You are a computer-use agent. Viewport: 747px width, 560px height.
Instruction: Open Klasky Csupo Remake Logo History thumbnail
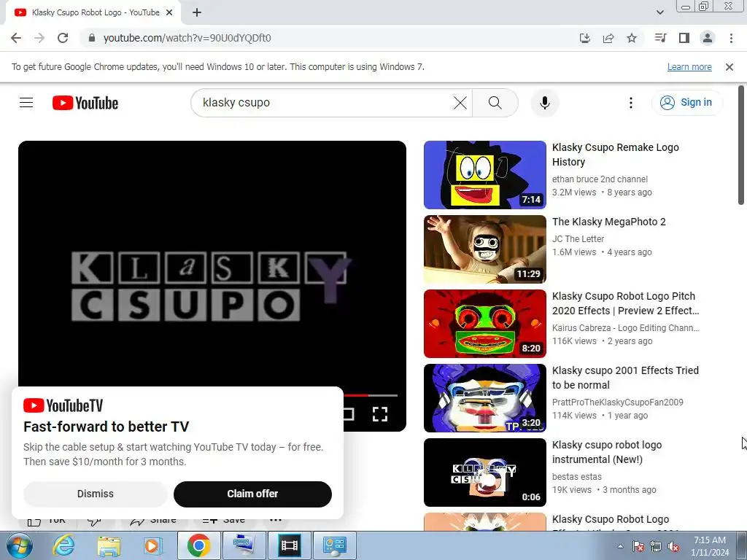(485, 175)
